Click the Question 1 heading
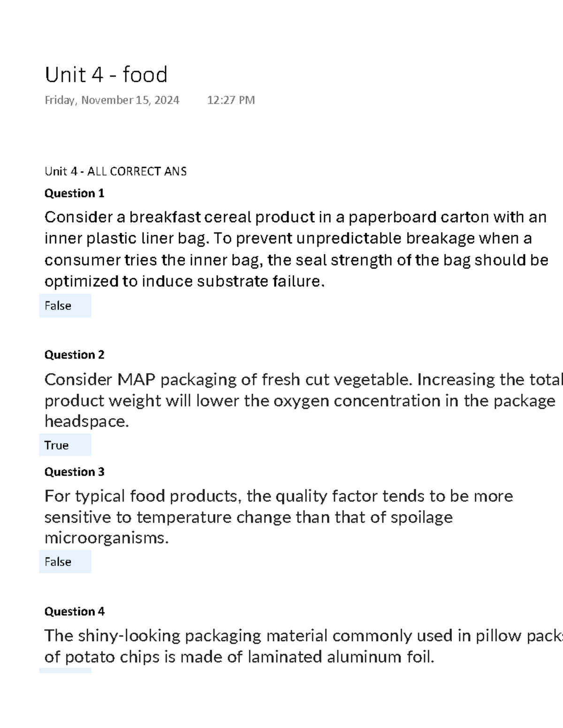563x728 pixels. (74, 194)
